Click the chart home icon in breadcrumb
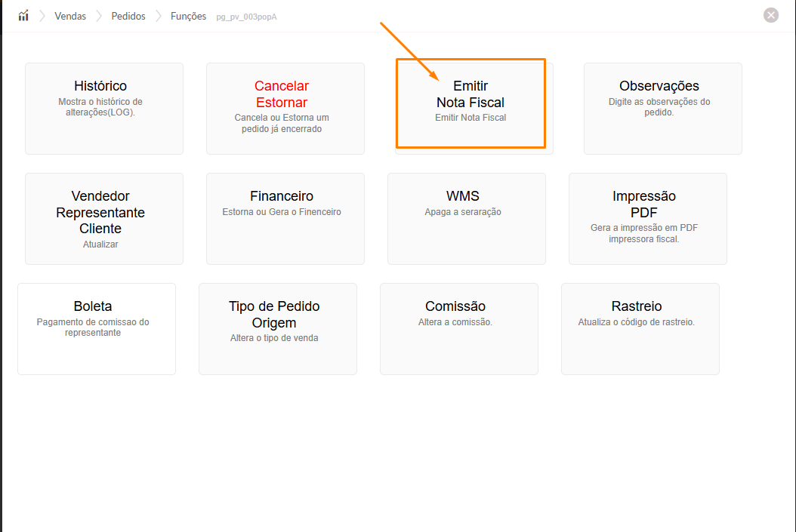Image resolution: width=796 pixels, height=532 pixels. pyautogui.click(x=23, y=16)
